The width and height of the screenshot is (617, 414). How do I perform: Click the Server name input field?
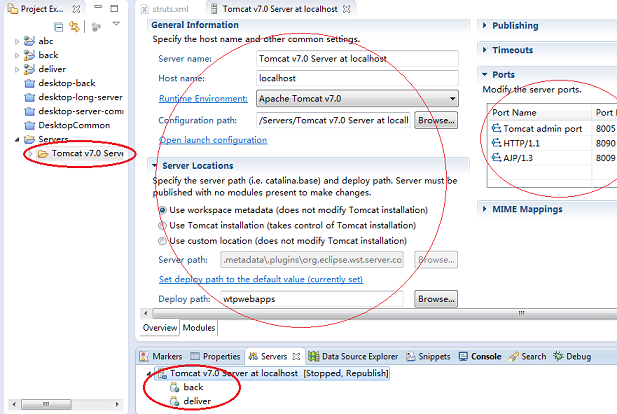coord(357,59)
